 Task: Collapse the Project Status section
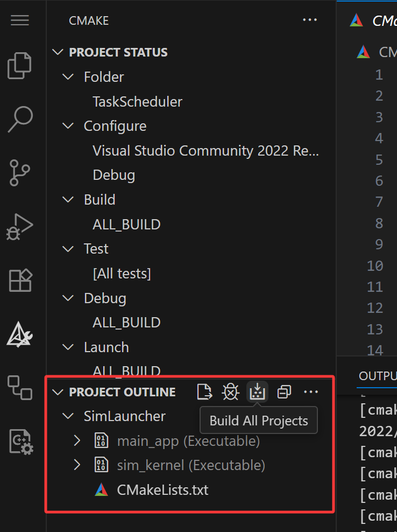[57, 52]
